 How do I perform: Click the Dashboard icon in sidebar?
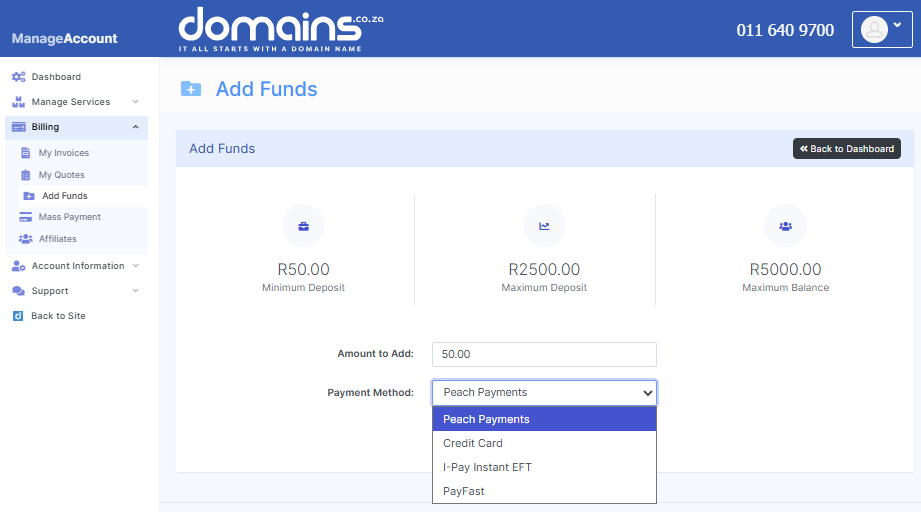point(18,77)
